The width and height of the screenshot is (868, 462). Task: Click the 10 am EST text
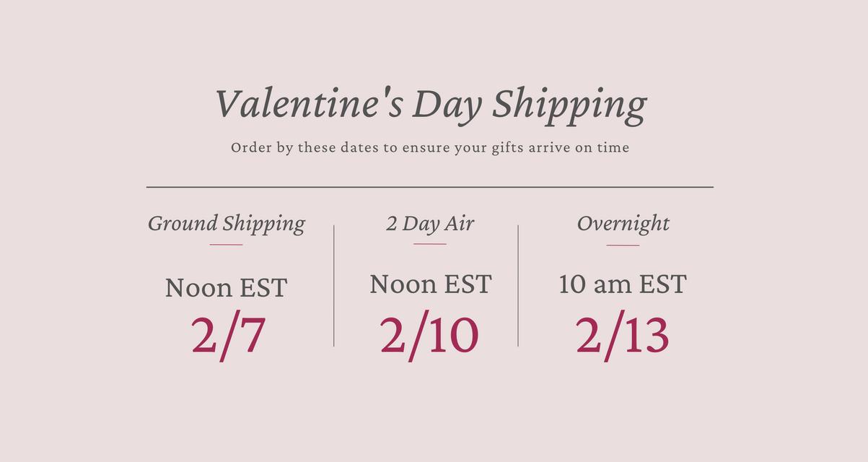coord(623,284)
